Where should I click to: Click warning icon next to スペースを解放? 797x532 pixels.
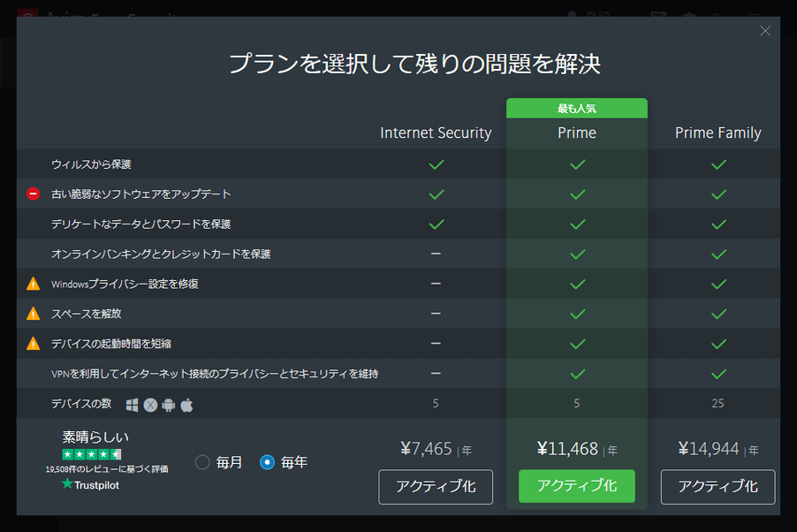pos(33,314)
